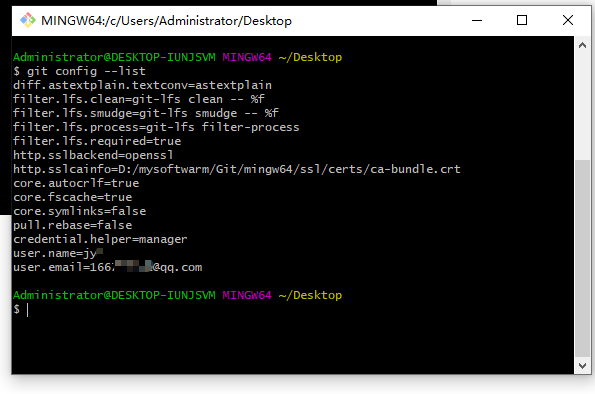The width and height of the screenshot is (595, 394).
Task: Click the line core.fscache=true
Action: [73, 197]
